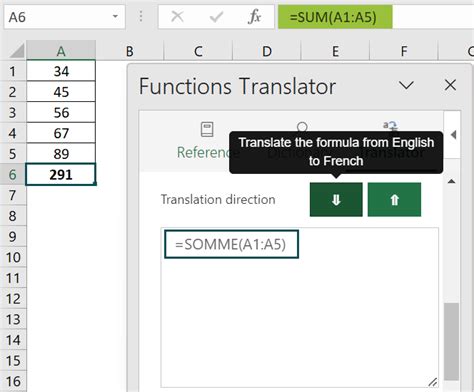This screenshot has height=392, width=474.
Task: Select column F header
Action: (404, 51)
